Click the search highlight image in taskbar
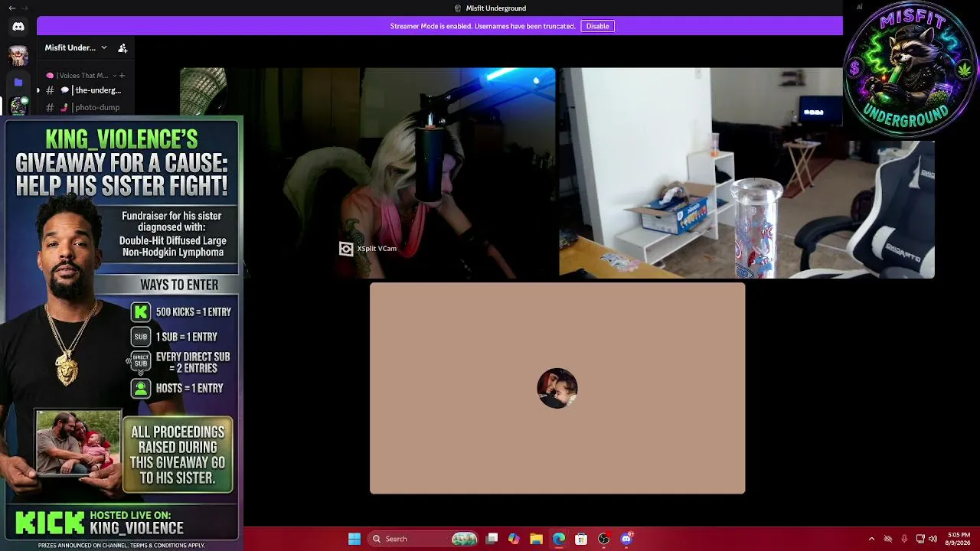The height and width of the screenshot is (551, 980). 464,539
